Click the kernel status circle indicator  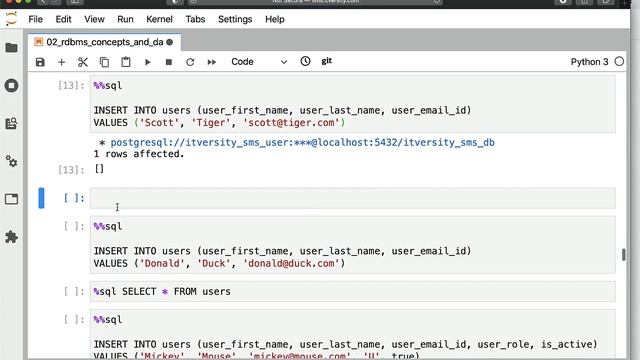(x=619, y=62)
